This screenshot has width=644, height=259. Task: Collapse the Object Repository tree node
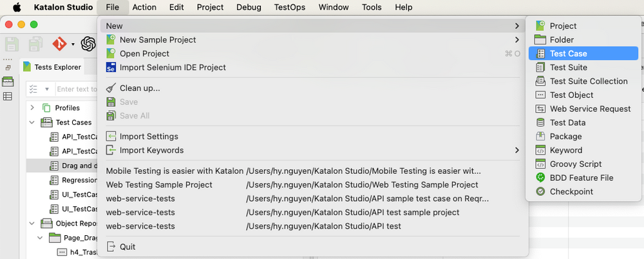(32, 223)
